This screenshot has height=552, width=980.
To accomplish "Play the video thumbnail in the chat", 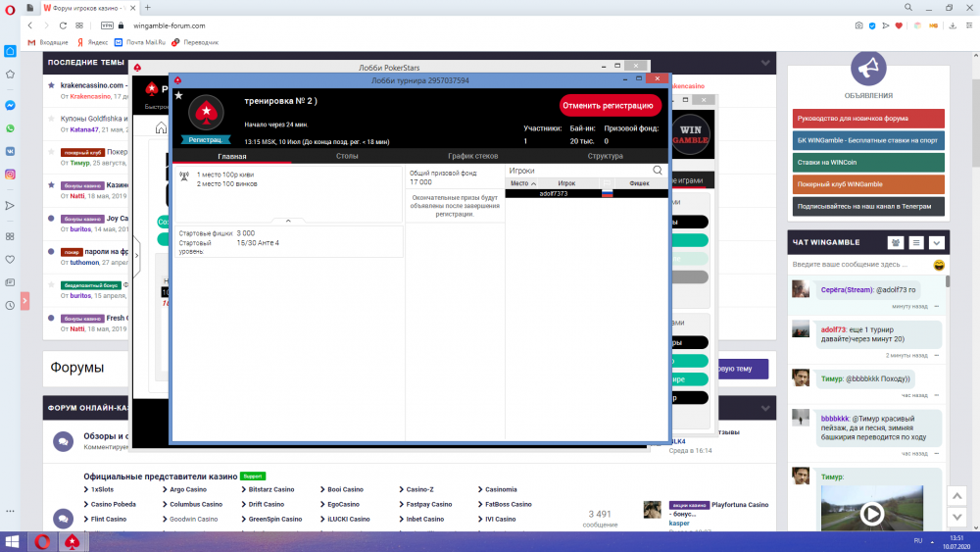I will click(x=871, y=512).
